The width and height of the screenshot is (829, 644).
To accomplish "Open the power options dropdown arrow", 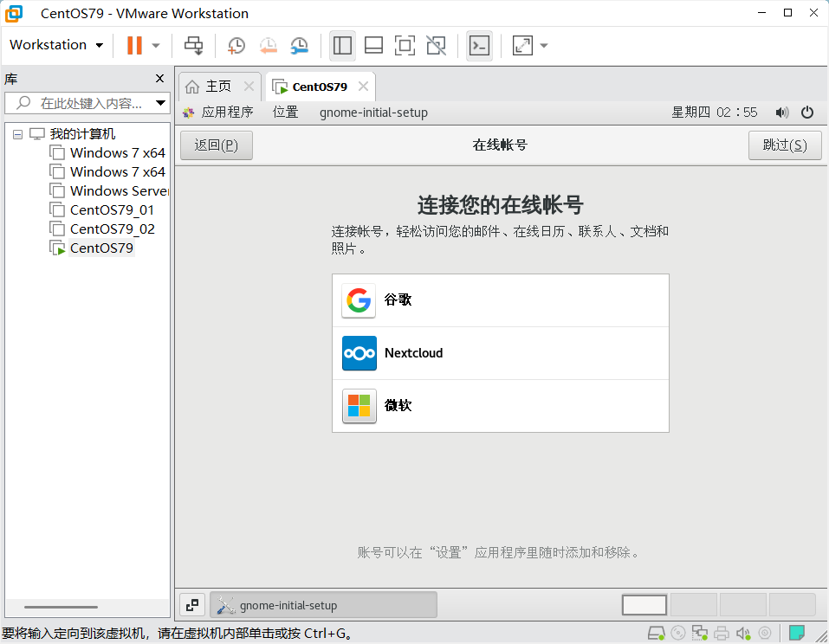I will pyautogui.click(x=156, y=45).
